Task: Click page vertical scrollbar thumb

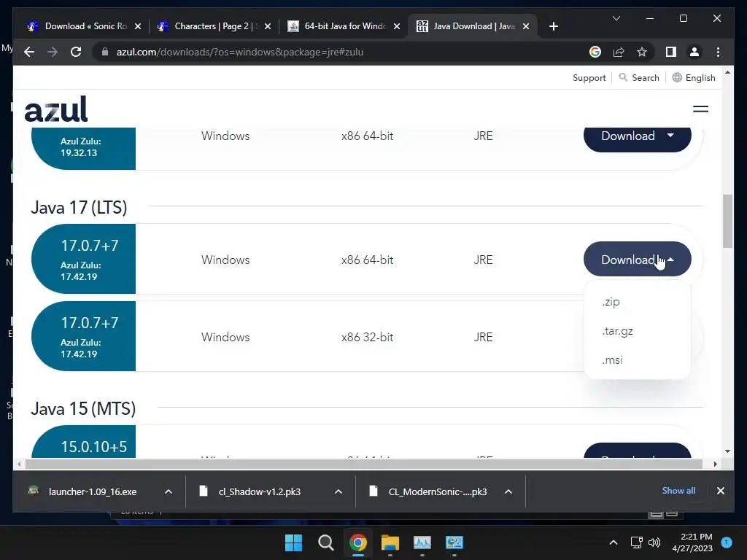Action: [x=727, y=221]
